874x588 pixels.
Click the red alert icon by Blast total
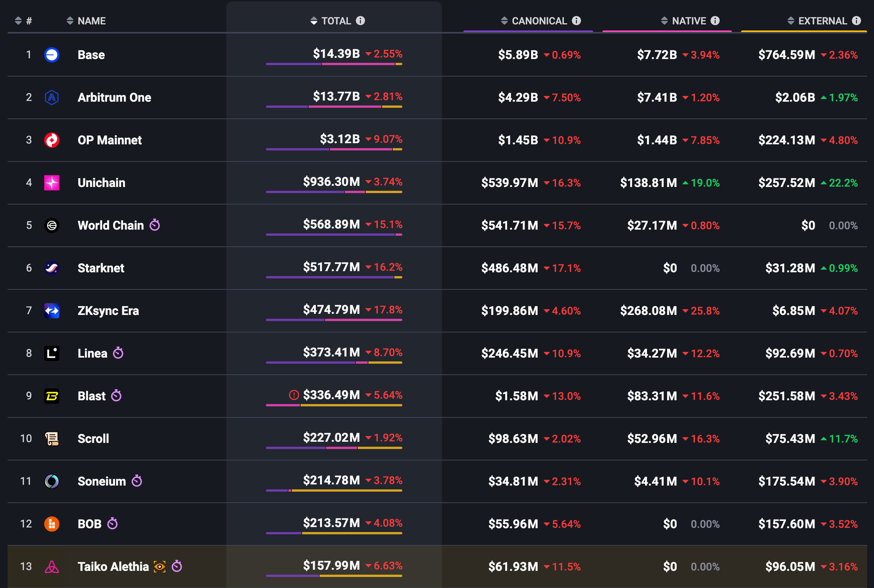coord(294,395)
